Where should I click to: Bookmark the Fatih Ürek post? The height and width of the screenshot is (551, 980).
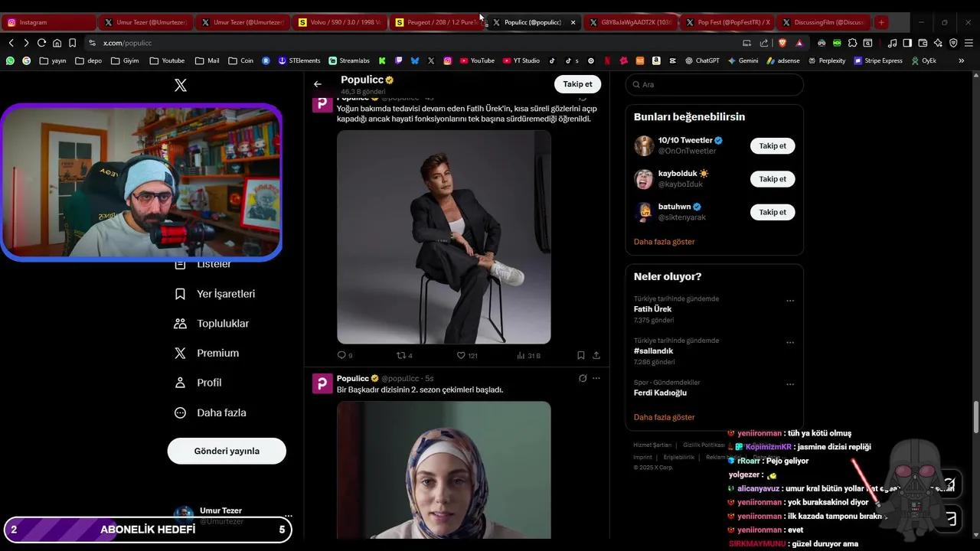coord(581,355)
